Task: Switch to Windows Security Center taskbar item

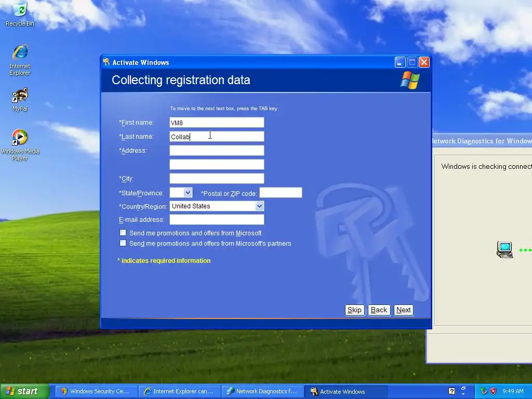Action: coord(96,391)
